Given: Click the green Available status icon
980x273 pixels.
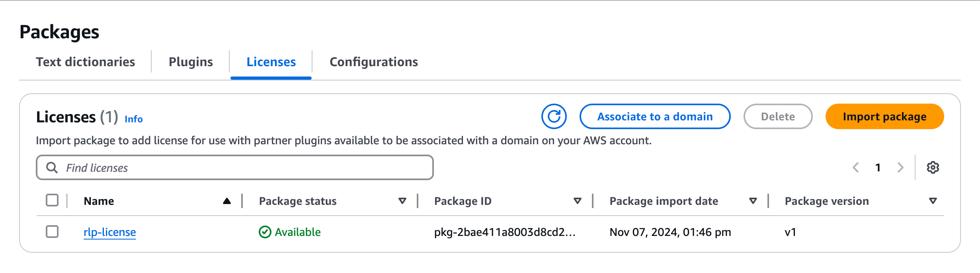Looking at the screenshot, I should [265, 232].
